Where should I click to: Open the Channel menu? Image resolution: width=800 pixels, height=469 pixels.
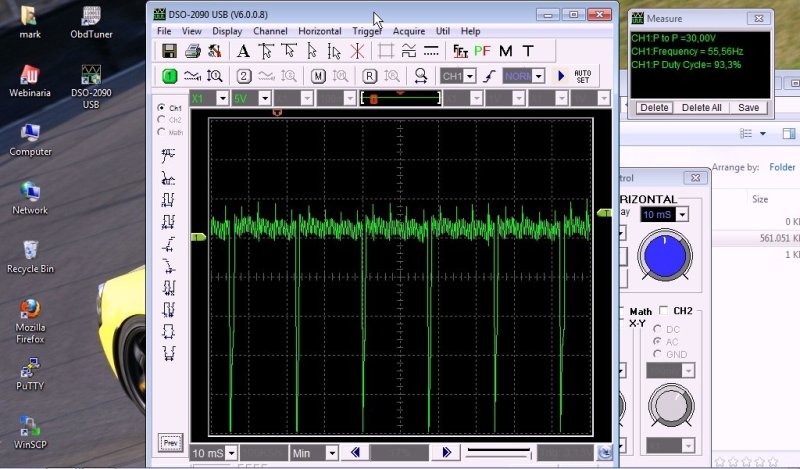coord(270,31)
